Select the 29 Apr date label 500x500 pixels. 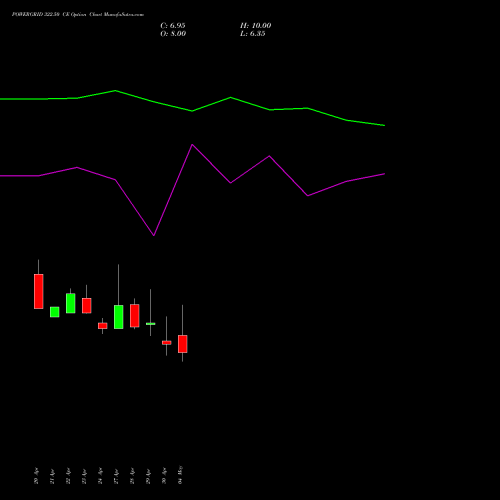click(x=148, y=477)
